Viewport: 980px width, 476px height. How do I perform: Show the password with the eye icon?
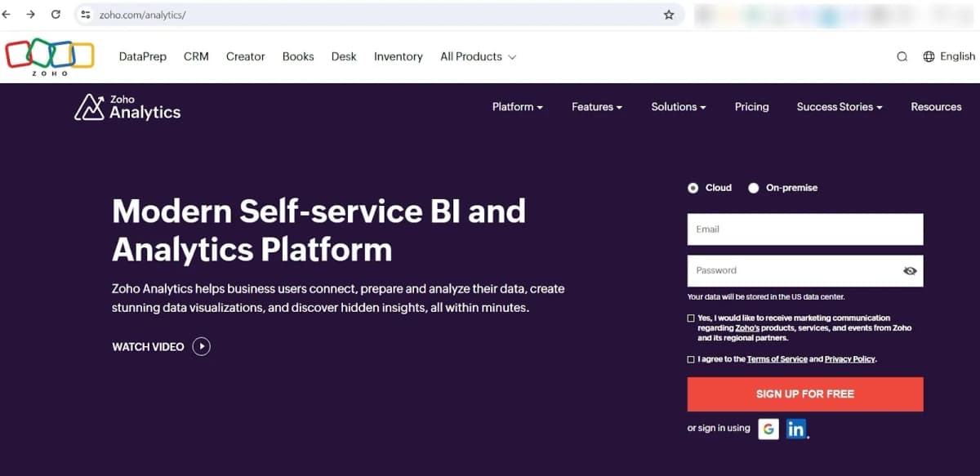[x=910, y=271]
